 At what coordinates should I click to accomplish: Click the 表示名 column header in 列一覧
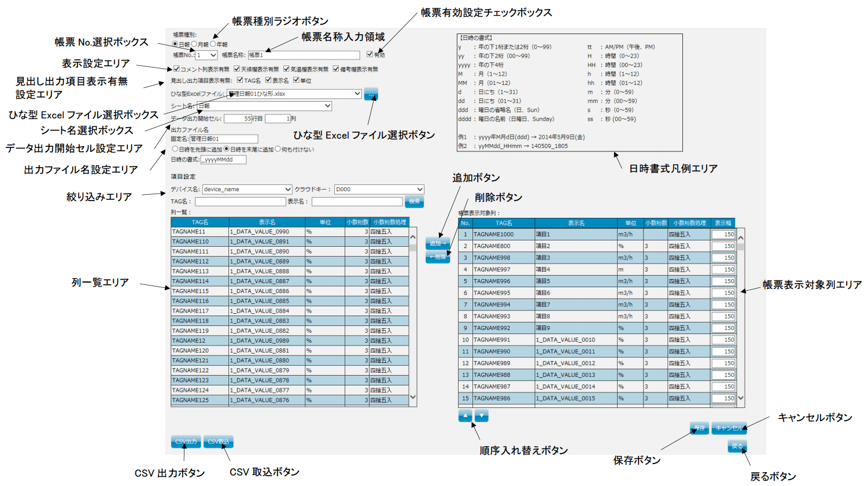[267, 222]
